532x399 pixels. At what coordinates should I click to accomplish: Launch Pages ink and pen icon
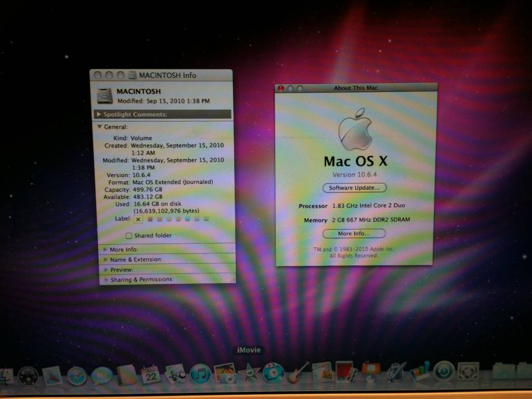395,372
